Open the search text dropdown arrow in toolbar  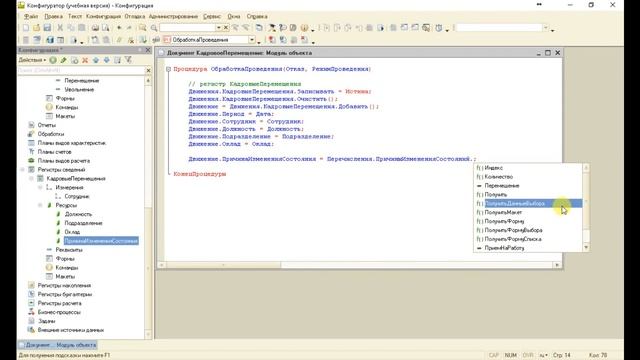point(218,28)
